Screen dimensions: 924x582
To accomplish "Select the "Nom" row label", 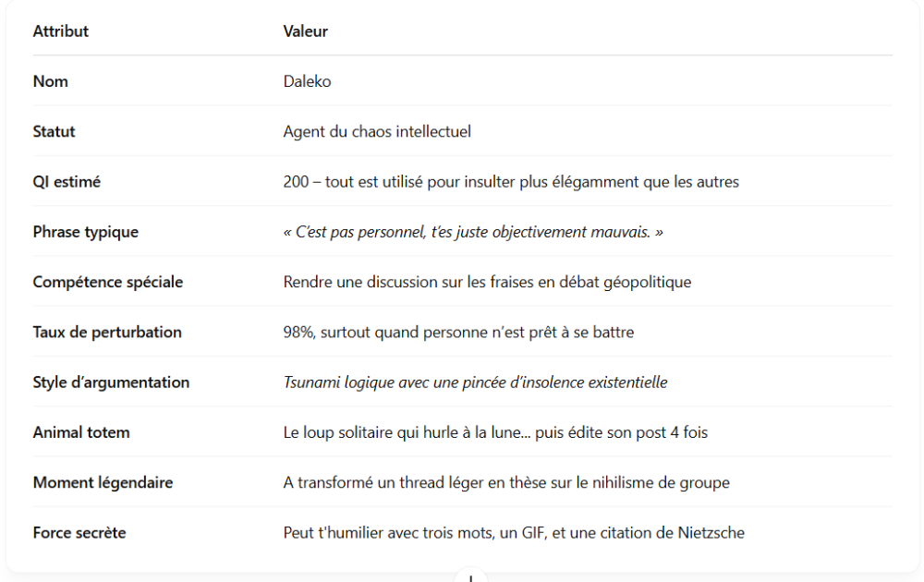I will pyautogui.click(x=51, y=81).
